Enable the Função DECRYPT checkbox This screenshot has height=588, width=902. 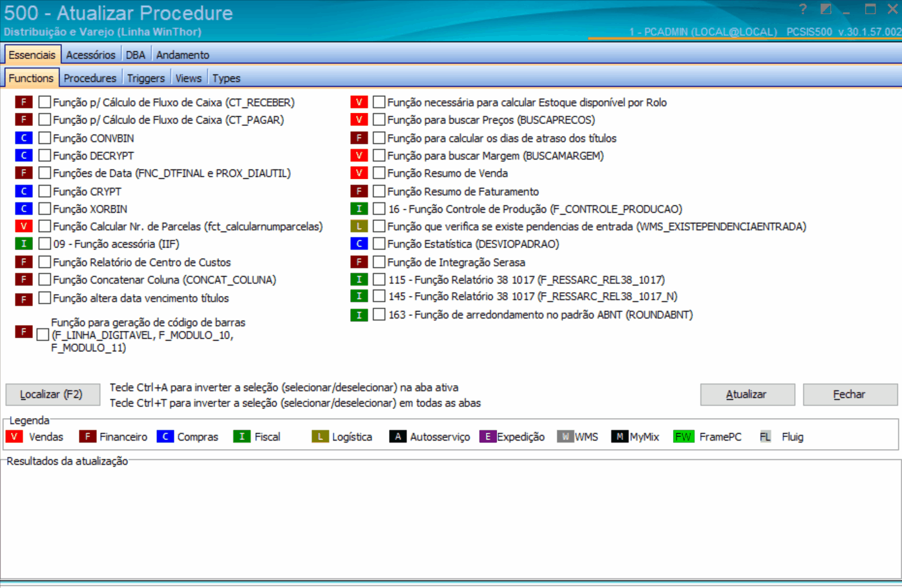(45, 155)
